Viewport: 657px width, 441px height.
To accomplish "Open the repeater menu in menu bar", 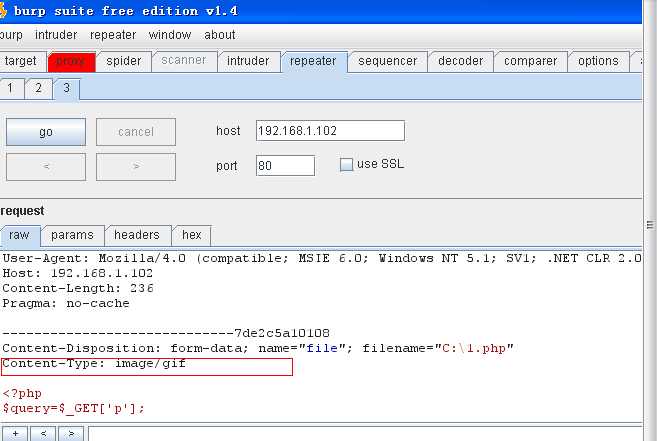I will pyautogui.click(x=113, y=35).
